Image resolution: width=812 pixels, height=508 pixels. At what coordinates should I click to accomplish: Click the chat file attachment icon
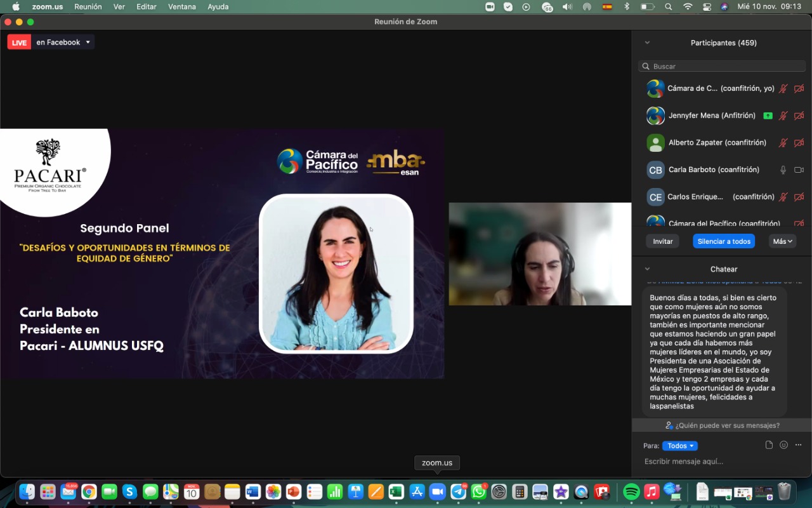click(x=769, y=445)
